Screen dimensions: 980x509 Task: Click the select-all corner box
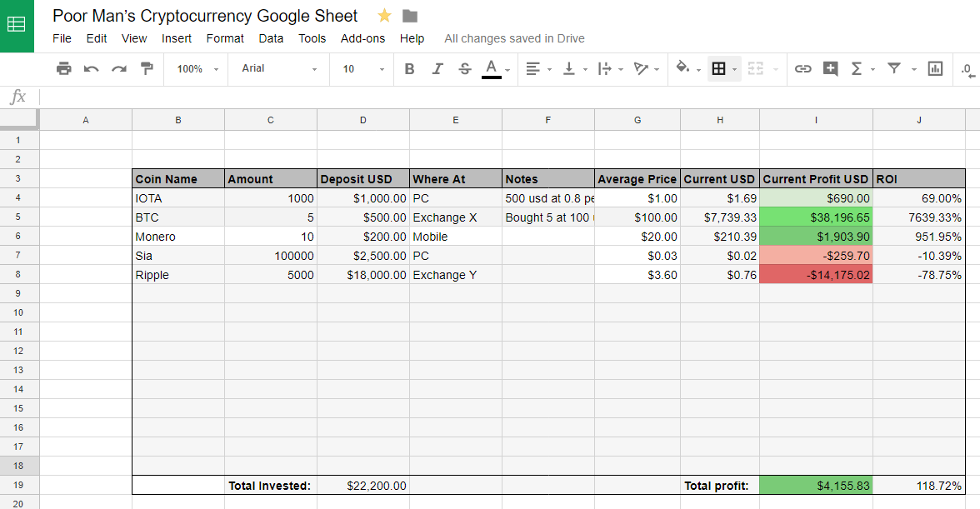[19, 120]
